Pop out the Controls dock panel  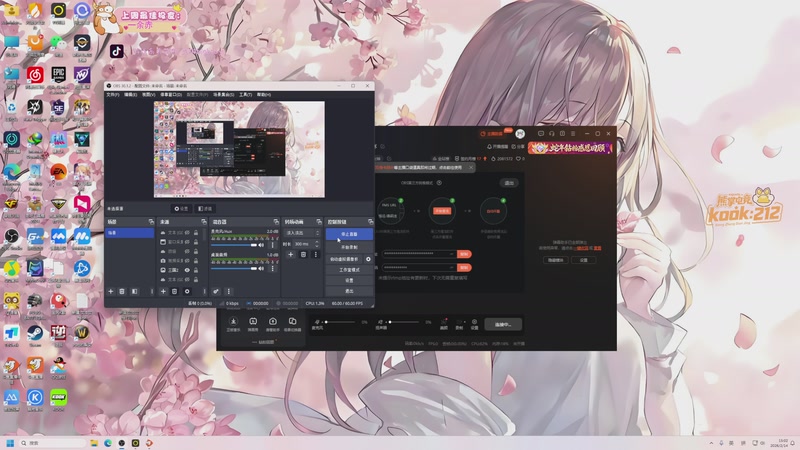point(370,222)
